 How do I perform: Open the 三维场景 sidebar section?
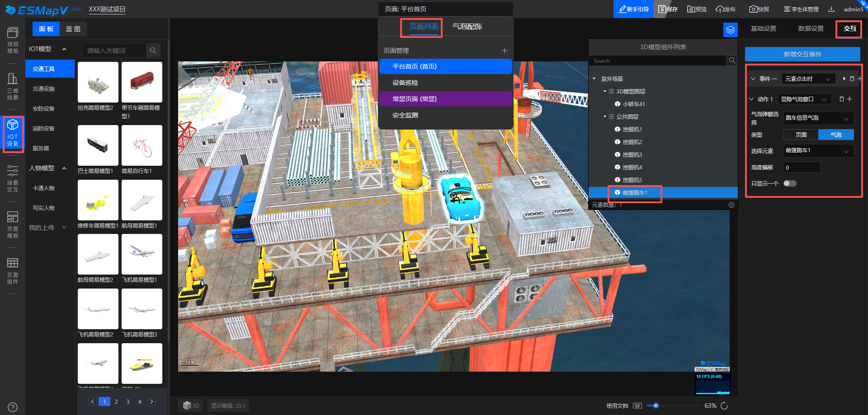click(13, 87)
